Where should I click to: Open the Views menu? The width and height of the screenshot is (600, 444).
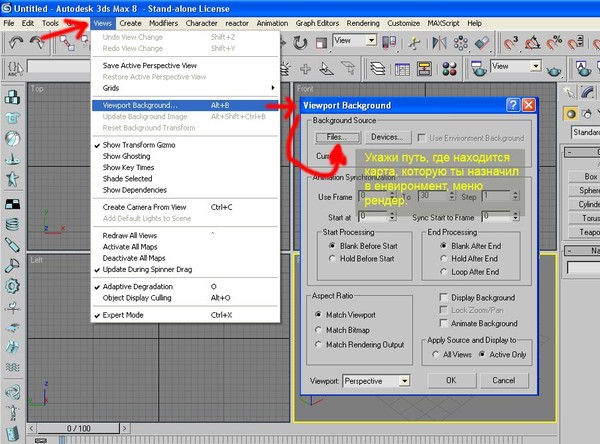click(x=103, y=23)
